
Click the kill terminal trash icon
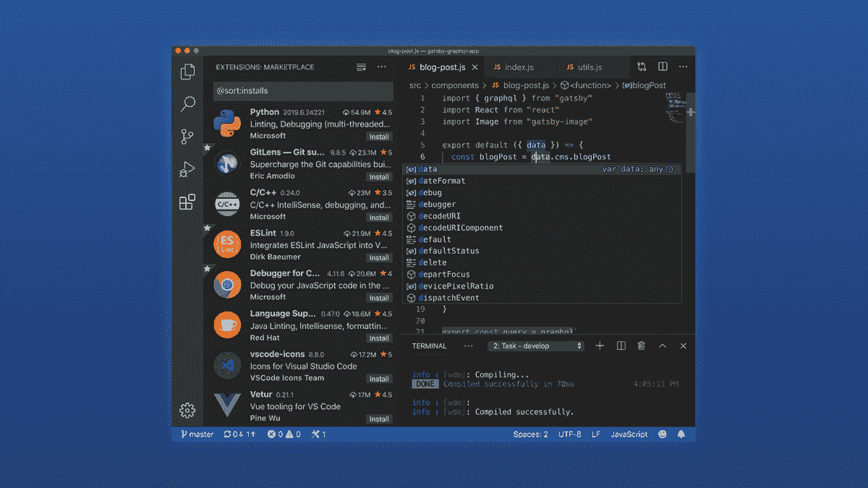[641, 346]
